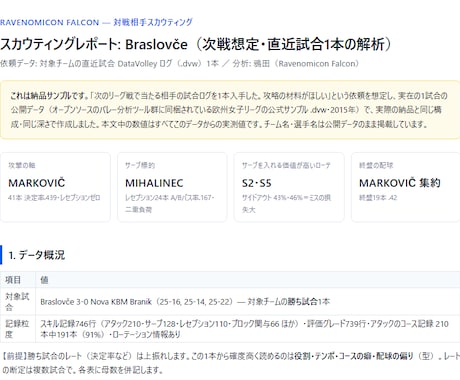Click the 依頼データ subtitle line
Image resolution: width=460 pixels, height=380 pixels.
[179, 64]
